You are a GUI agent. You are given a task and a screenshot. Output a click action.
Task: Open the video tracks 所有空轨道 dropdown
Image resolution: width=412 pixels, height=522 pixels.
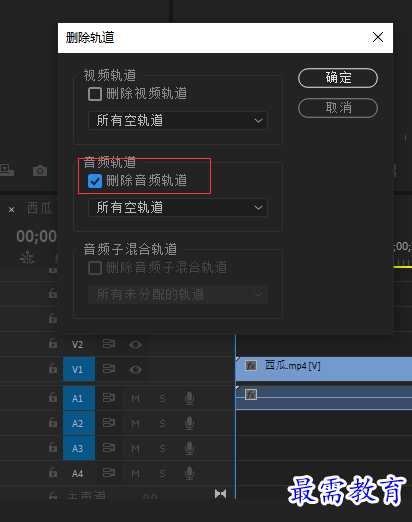178,120
